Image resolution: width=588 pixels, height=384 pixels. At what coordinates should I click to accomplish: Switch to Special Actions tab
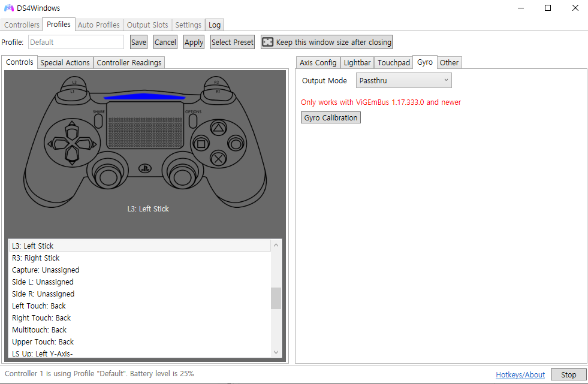pyautogui.click(x=65, y=62)
